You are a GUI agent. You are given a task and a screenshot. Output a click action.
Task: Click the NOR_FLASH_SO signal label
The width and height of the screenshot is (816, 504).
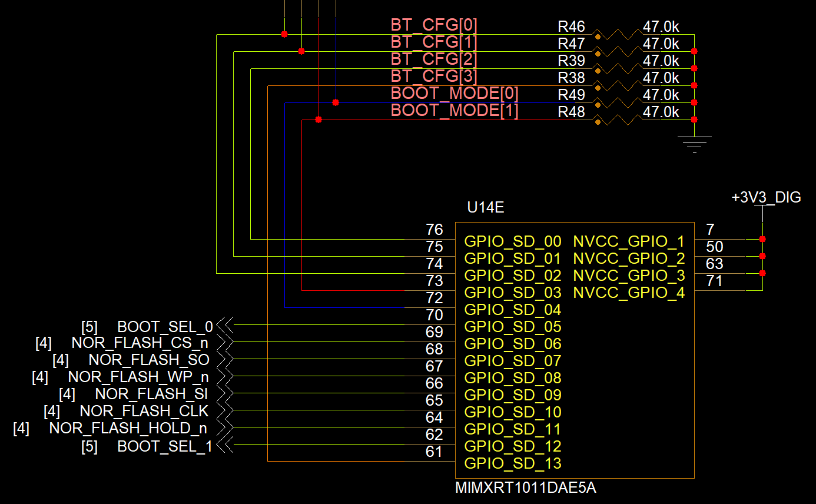(149, 359)
